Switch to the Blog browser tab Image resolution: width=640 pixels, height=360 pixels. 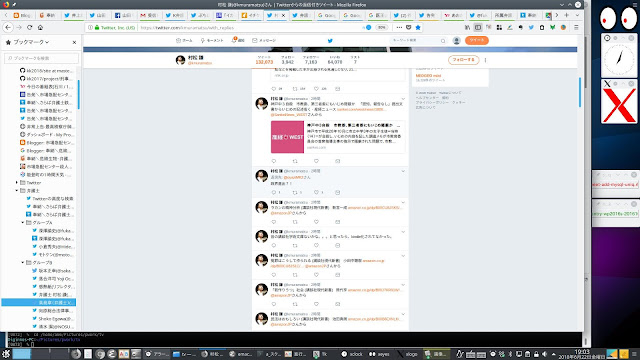[22, 15]
